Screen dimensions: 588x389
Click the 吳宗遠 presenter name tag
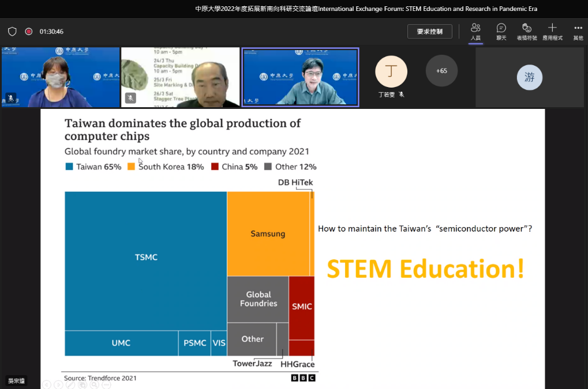[x=17, y=381]
